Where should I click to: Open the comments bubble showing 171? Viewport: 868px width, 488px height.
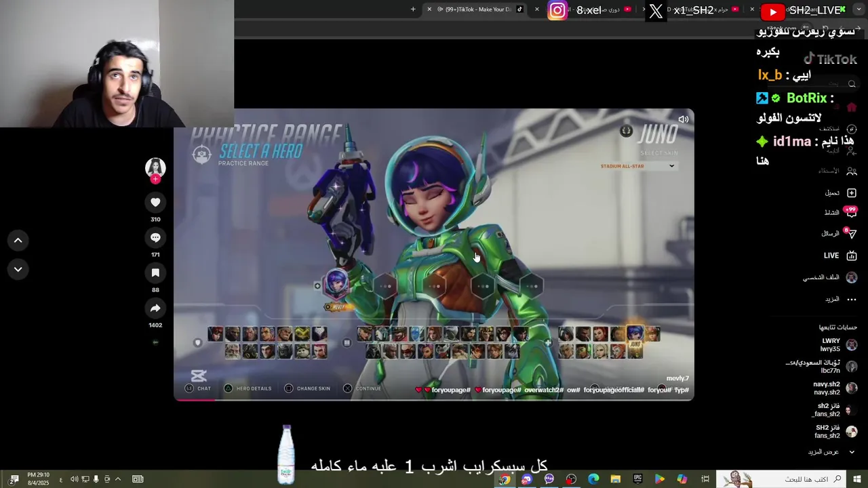(155, 237)
